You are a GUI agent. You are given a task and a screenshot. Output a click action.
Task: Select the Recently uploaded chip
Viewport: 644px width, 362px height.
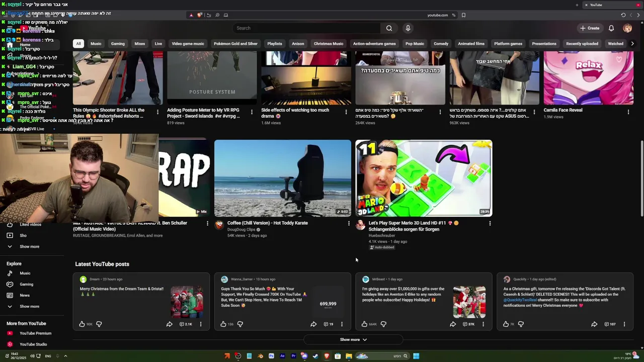(x=582, y=44)
